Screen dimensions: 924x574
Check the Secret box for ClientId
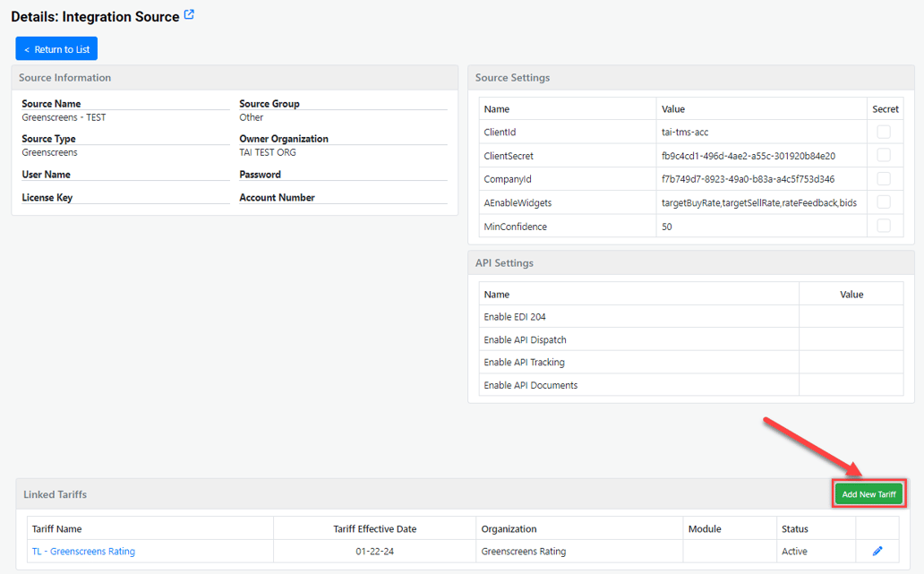(884, 133)
